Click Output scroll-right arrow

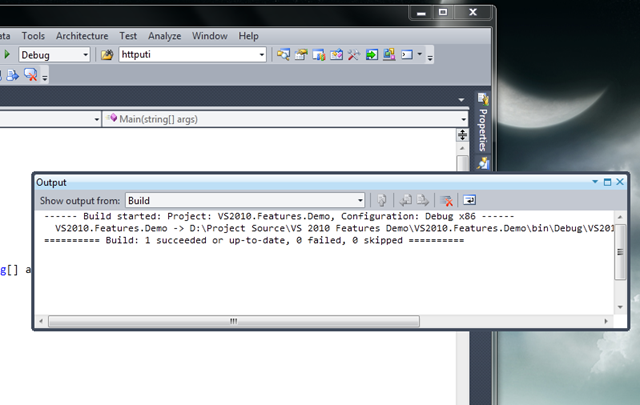(606, 321)
